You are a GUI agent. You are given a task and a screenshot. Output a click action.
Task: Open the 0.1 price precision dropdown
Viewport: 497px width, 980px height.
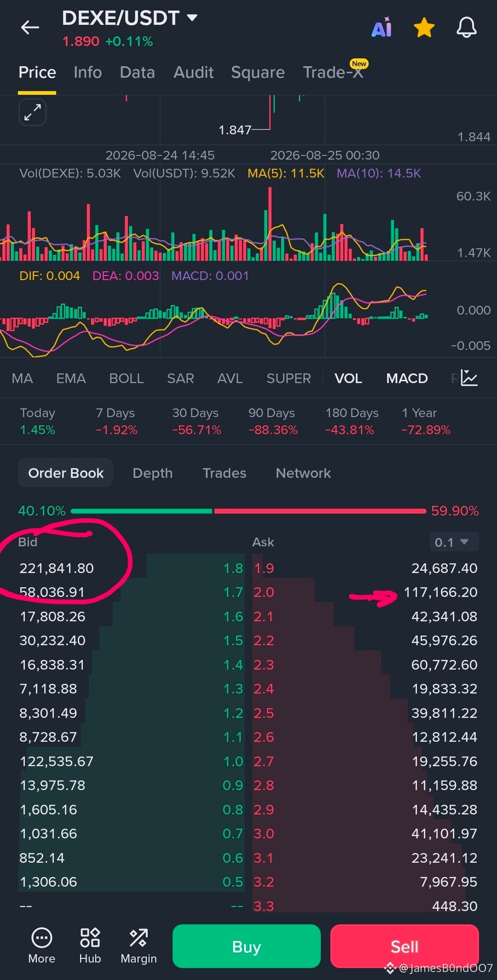[x=454, y=542]
